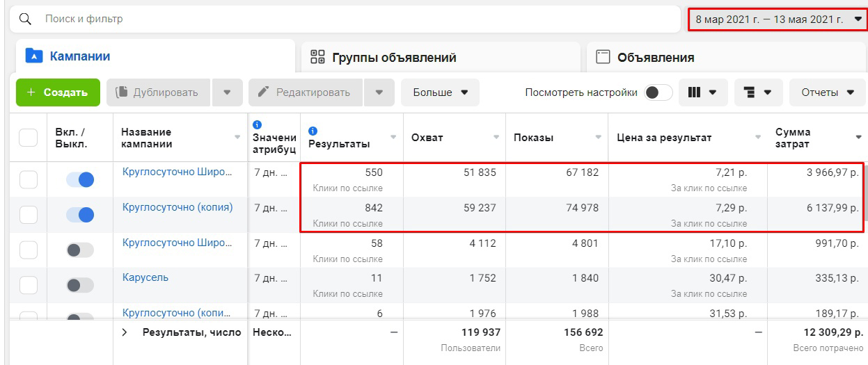
Task: Focus the Поиск и фильтр search field
Action: [345, 19]
